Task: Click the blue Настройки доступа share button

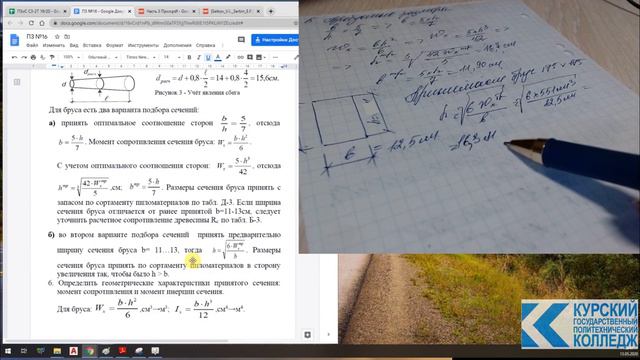Action: coord(275,40)
